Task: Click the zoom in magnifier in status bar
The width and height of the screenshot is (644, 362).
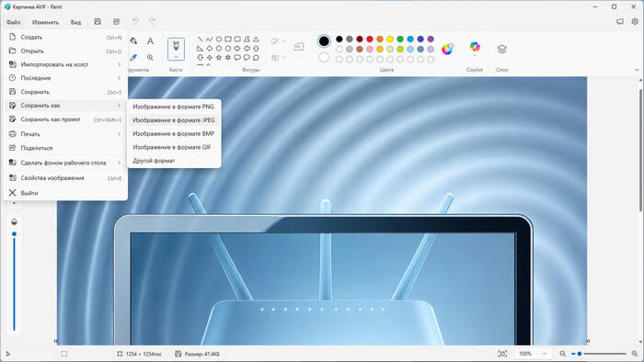Action: [635, 354]
